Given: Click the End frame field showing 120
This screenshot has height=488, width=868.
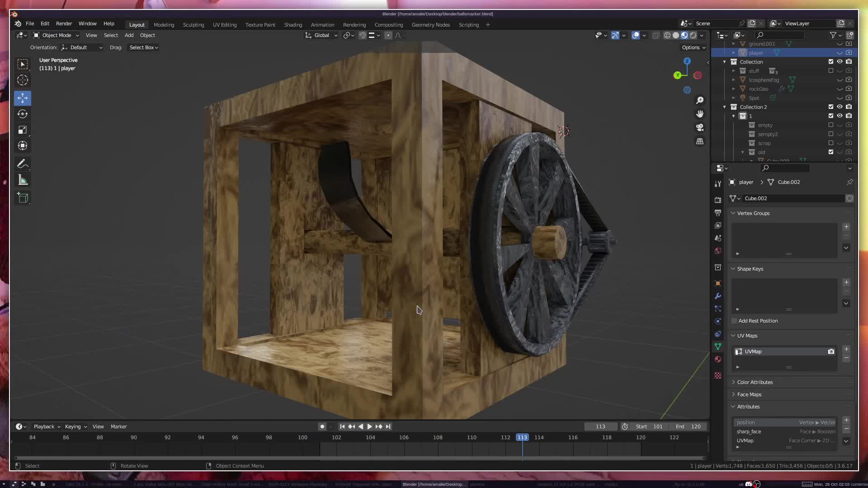Looking at the screenshot, I should tap(689, 427).
